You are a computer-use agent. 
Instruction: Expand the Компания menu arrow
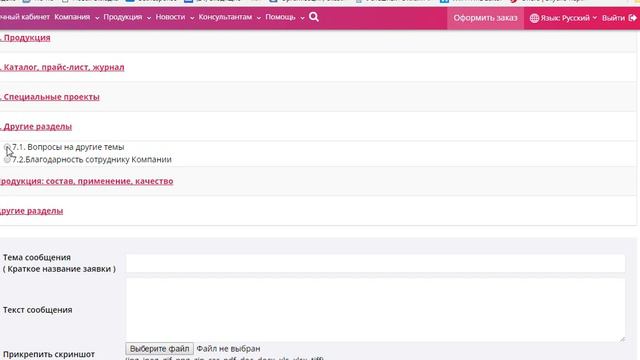click(x=97, y=18)
